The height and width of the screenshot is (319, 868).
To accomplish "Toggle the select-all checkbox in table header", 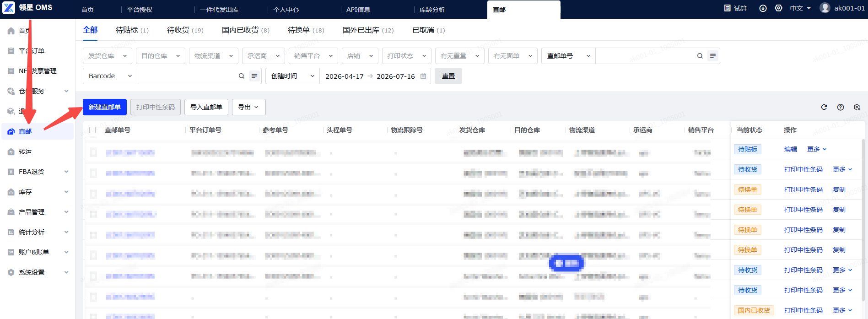I will [x=92, y=130].
